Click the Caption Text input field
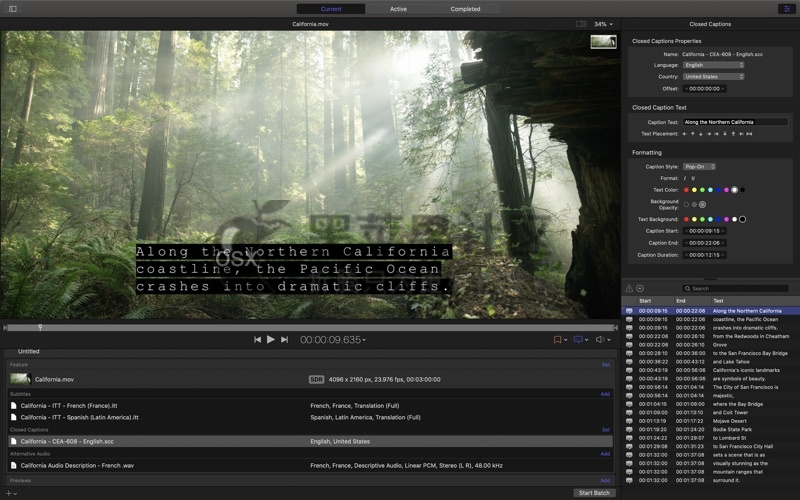800x500 pixels. (735, 122)
